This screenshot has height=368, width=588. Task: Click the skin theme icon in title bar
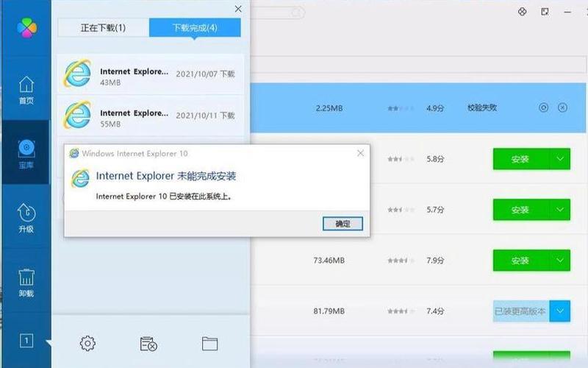pyautogui.click(x=522, y=12)
